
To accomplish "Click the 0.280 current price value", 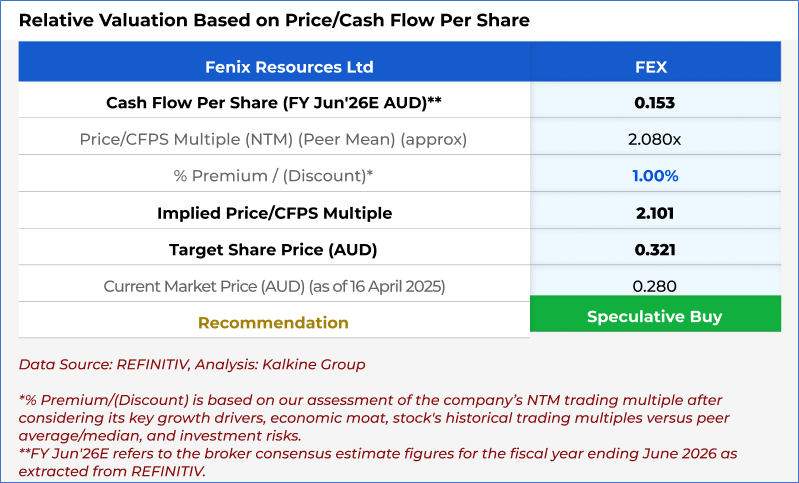I will 655,286.
